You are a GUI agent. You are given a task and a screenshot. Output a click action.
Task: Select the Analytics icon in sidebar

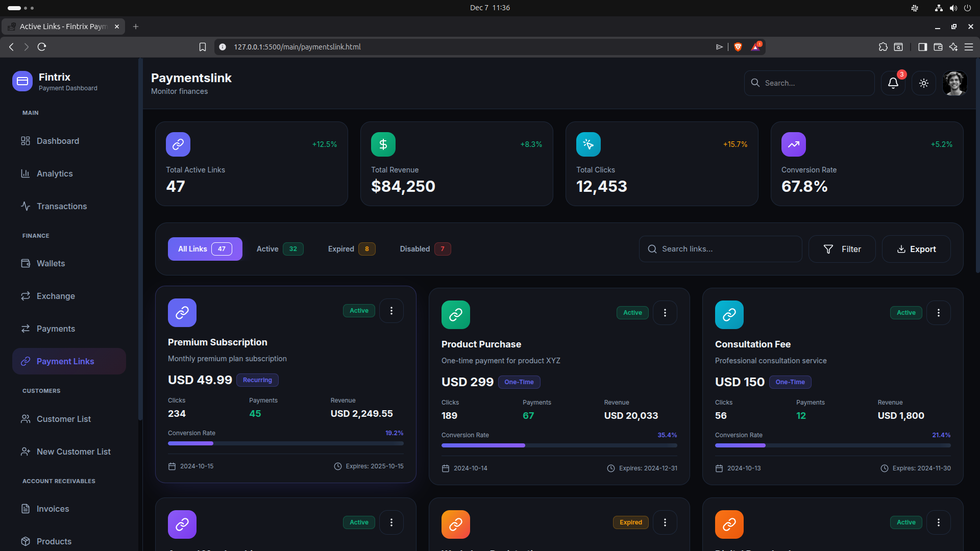coord(26,173)
